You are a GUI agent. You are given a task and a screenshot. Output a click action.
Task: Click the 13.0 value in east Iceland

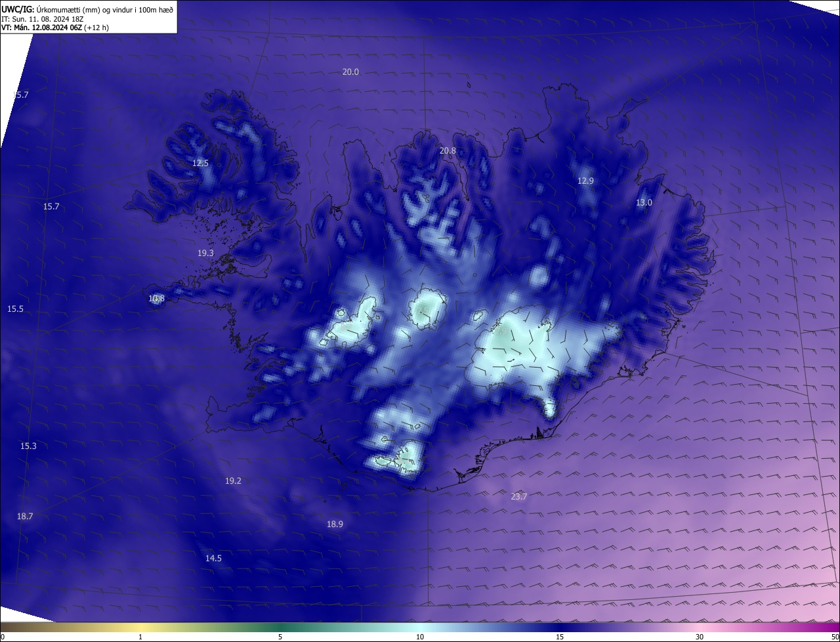(x=644, y=202)
